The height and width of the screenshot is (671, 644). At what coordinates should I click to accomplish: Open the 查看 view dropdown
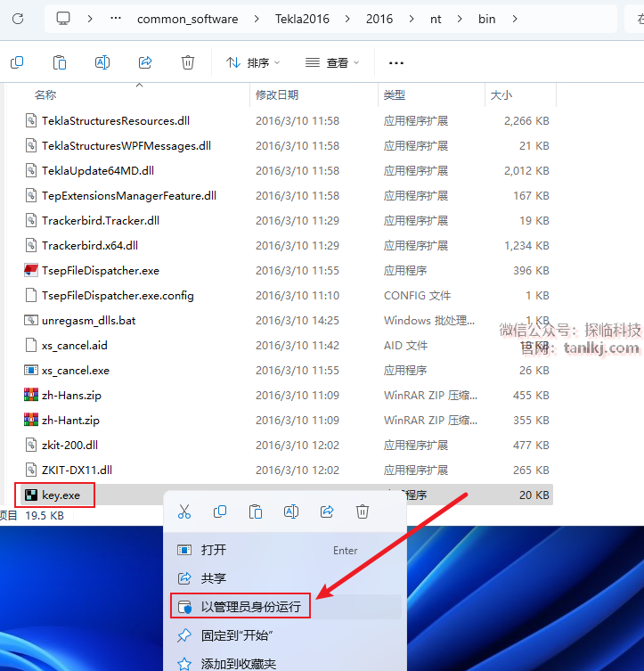pyautogui.click(x=332, y=62)
